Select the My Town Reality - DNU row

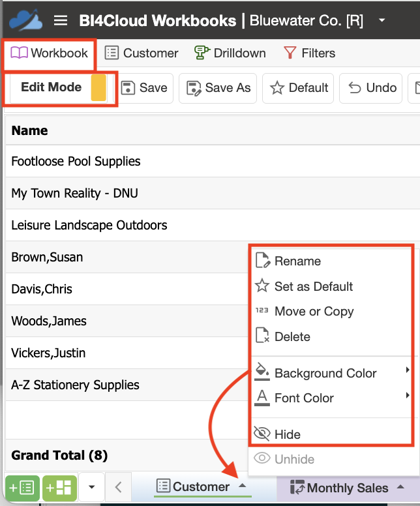coord(213,193)
